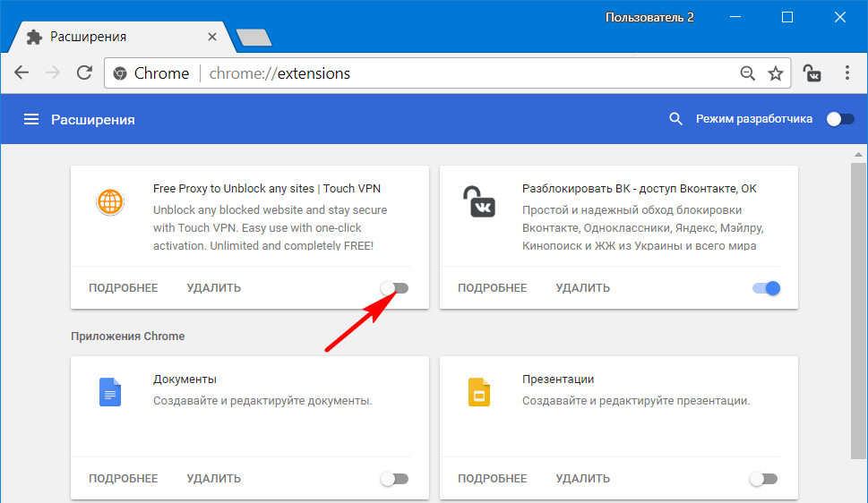
Task: Enable the Презентации app toggle
Action: [763, 479]
